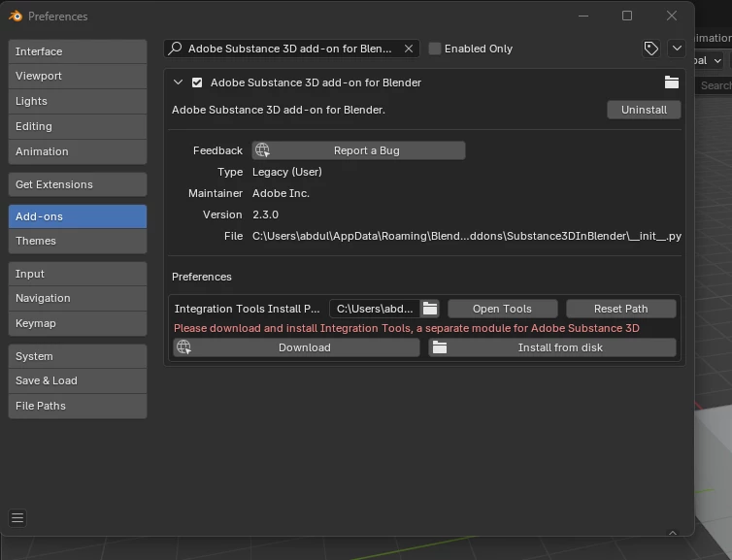Viewport: 732px width, 560px height.
Task: Open the hamburger menu at bottom left
Action: click(17, 518)
